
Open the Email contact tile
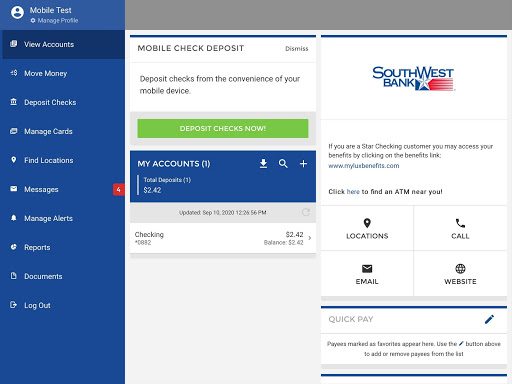pos(367,274)
